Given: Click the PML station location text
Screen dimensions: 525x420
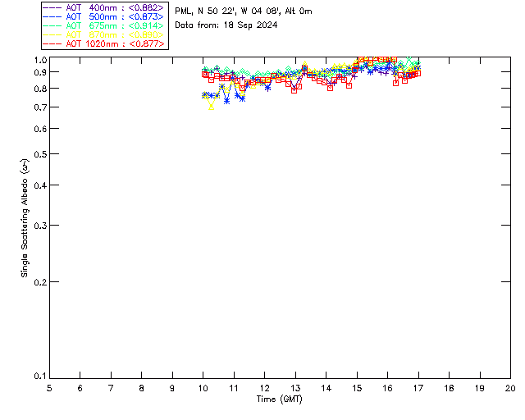Looking at the screenshot, I should [x=244, y=11].
